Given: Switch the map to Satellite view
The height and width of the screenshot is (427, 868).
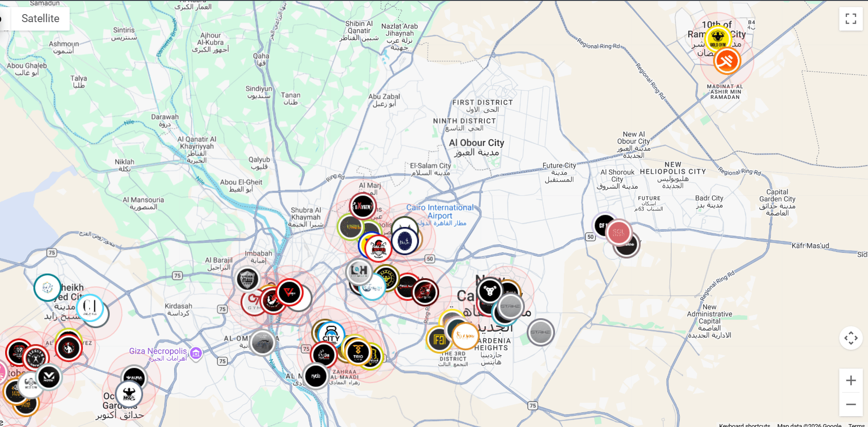Looking at the screenshot, I should click(40, 18).
